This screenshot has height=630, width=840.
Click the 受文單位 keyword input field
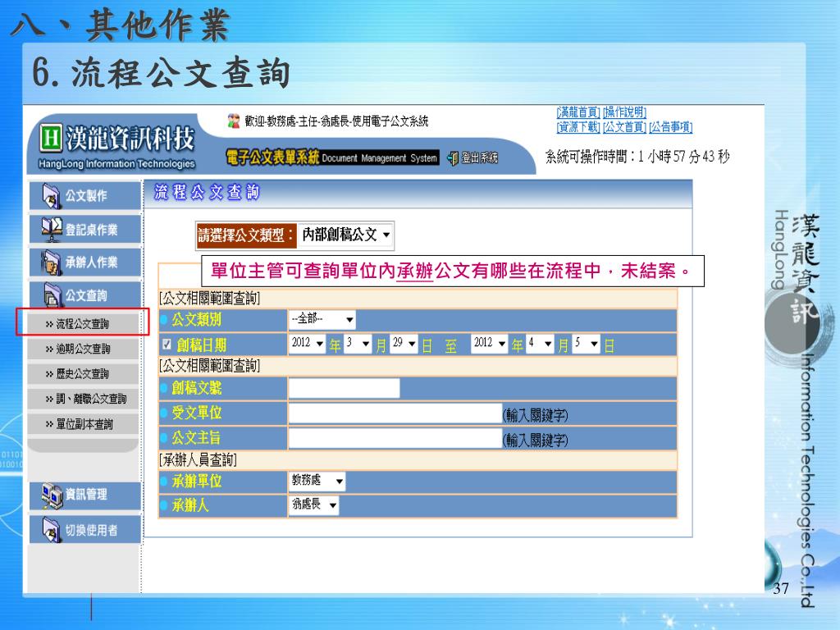[395, 413]
